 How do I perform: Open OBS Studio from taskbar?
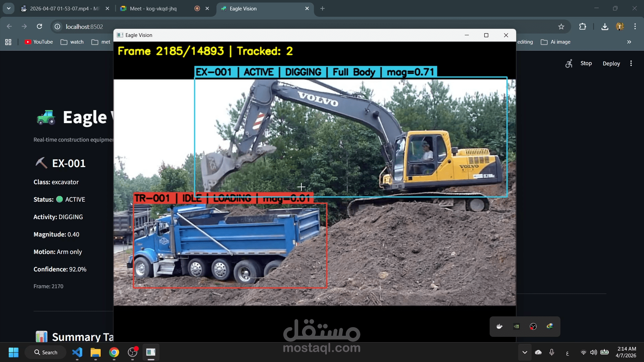click(133, 352)
